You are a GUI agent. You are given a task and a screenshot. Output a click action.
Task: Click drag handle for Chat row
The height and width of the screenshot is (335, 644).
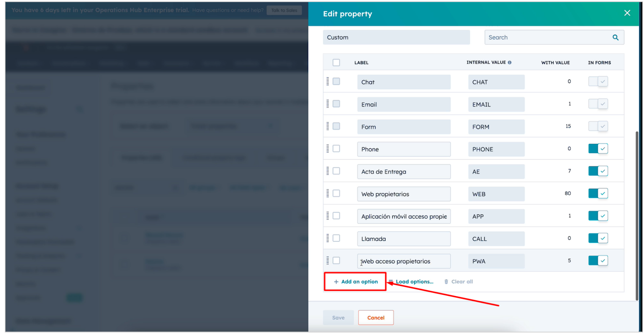click(x=328, y=81)
